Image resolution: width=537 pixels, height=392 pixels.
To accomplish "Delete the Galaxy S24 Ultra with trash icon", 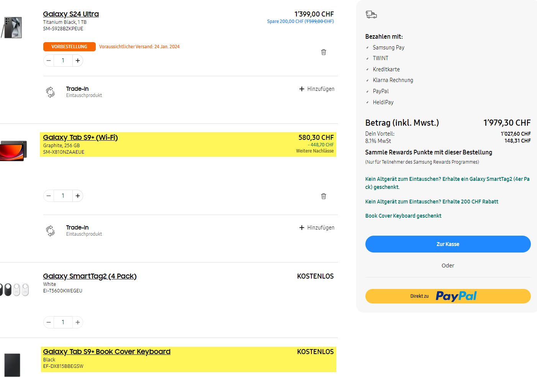I will [324, 52].
